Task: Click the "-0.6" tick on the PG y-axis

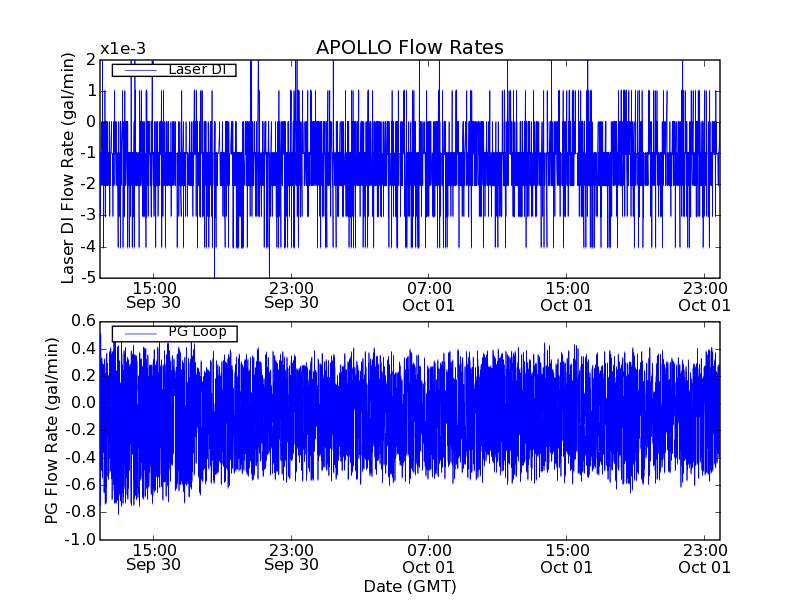Action: click(x=80, y=485)
